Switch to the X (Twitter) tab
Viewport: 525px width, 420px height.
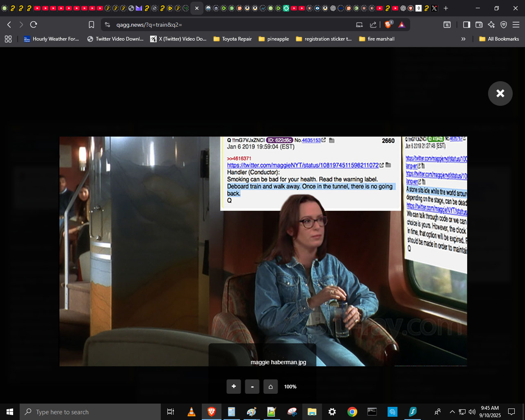coord(434,8)
